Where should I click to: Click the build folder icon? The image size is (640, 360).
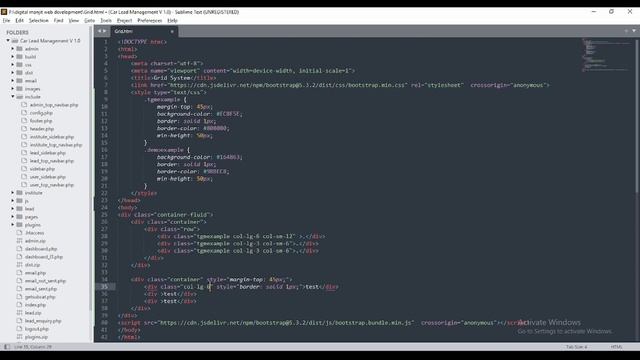(x=19, y=57)
